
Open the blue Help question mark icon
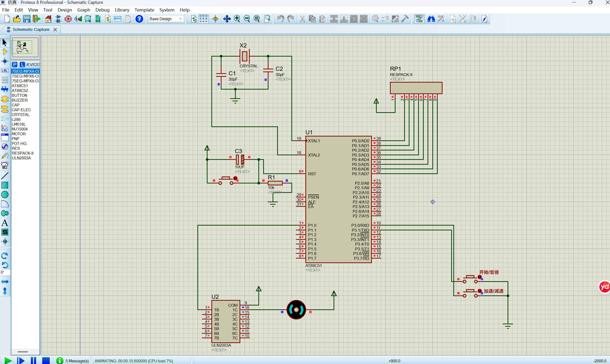(x=139, y=19)
